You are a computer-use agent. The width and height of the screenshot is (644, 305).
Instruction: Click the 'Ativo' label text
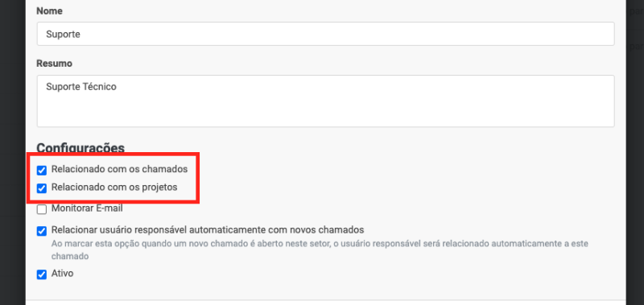[62, 274]
